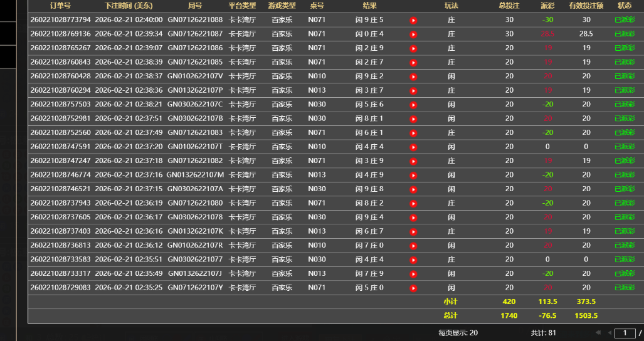Sort by the 订单号 column header
Viewport: 644px width, 341px height.
(x=60, y=6)
